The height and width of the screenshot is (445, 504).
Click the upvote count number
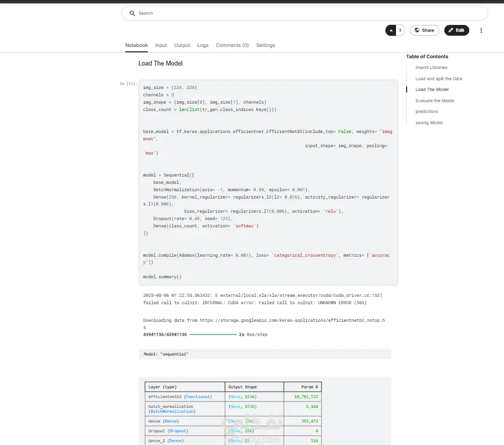click(400, 30)
